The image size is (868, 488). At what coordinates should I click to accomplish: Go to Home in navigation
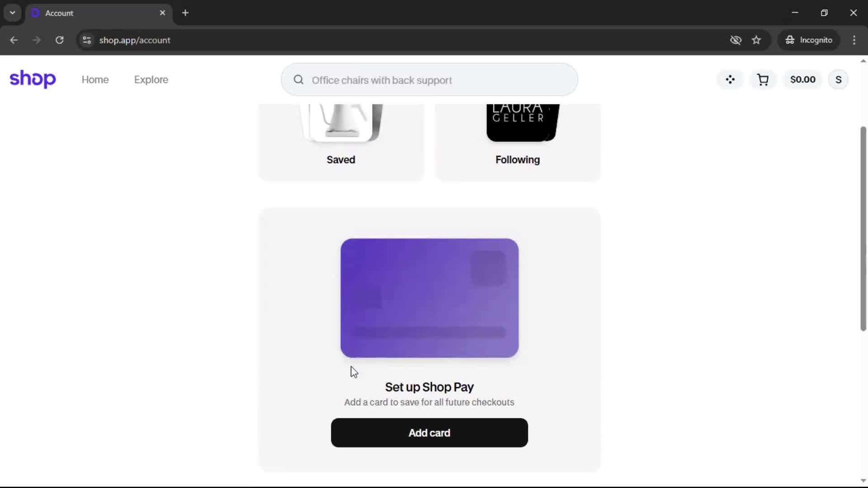[x=95, y=80]
